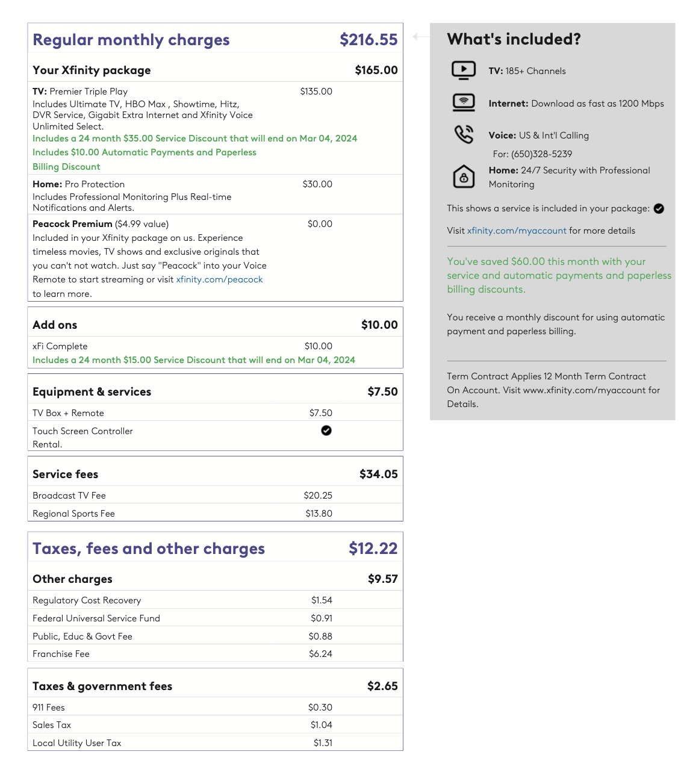Image resolution: width=684 pixels, height=784 pixels.
Task: Click the Home security lock icon
Action: (464, 177)
